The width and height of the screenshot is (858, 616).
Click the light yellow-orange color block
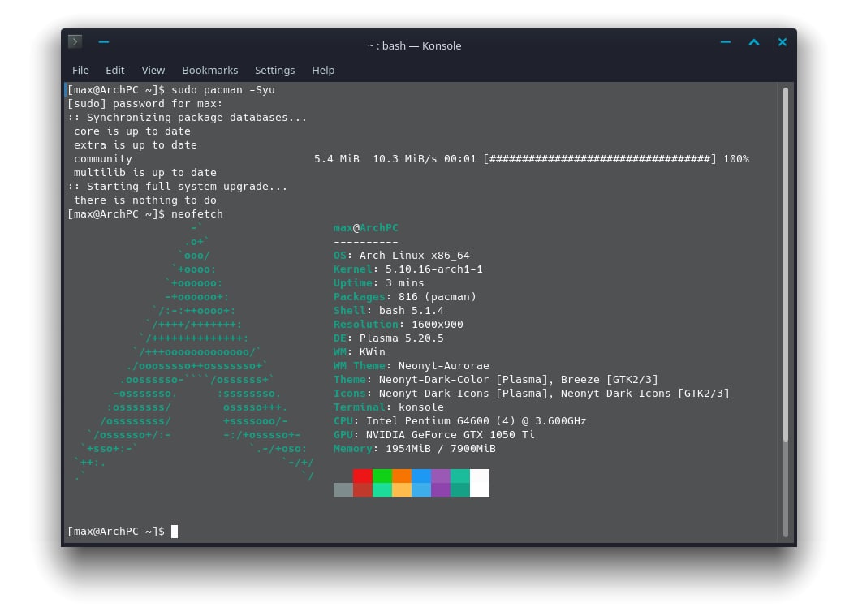pos(402,489)
